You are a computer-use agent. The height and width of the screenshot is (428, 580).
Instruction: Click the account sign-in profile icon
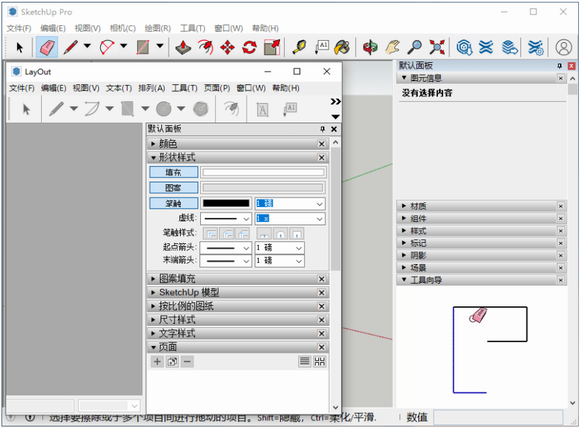click(564, 47)
